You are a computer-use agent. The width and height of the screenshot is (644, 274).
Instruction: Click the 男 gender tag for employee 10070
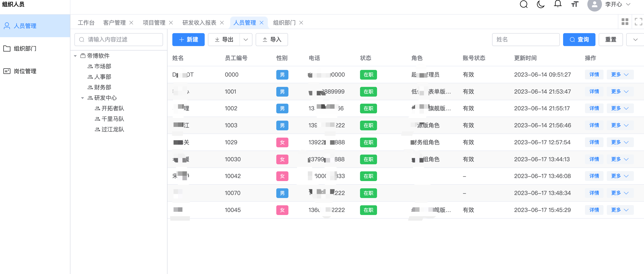coord(282,193)
